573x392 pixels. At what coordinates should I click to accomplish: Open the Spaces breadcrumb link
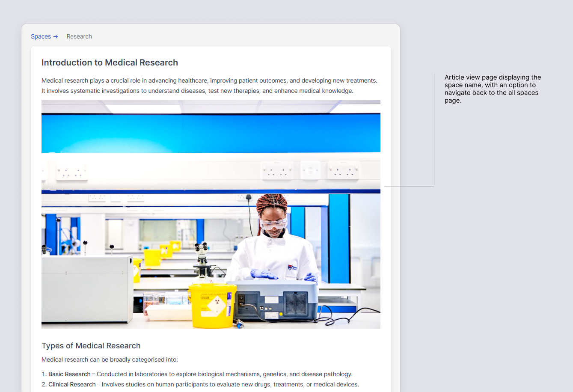[x=40, y=36]
